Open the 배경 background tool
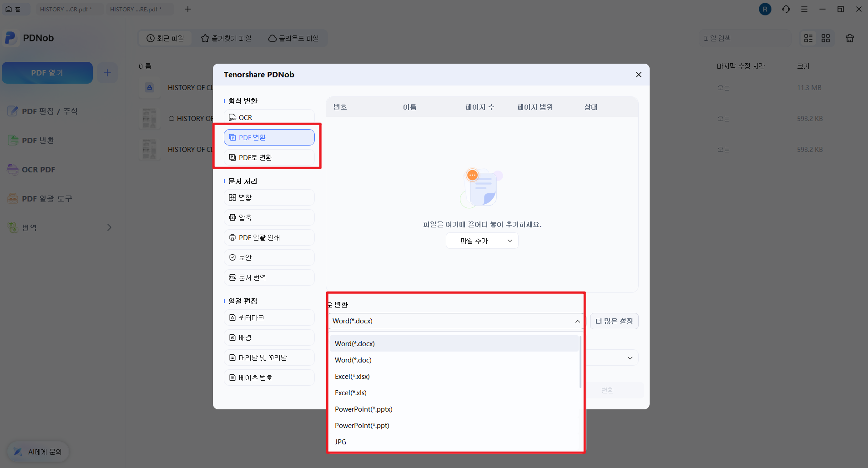This screenshot has height=468, width=868. 269,337
